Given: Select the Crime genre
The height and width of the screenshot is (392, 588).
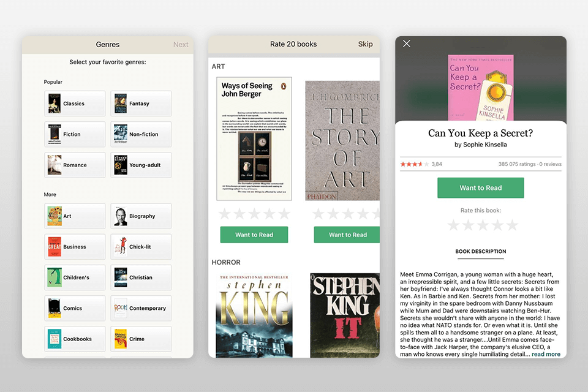Looking at the screenshot, I should coord(140,339).
